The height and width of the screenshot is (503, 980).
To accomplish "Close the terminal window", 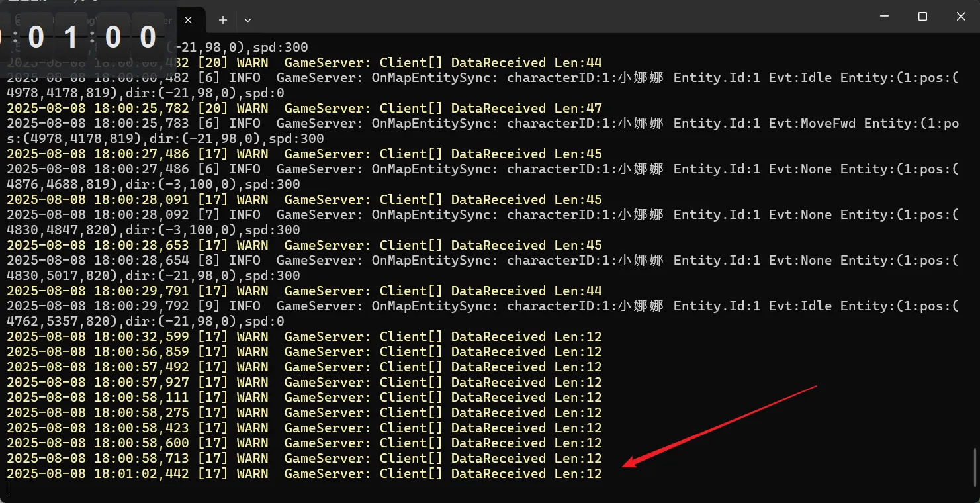I will [x=961, y=17].
